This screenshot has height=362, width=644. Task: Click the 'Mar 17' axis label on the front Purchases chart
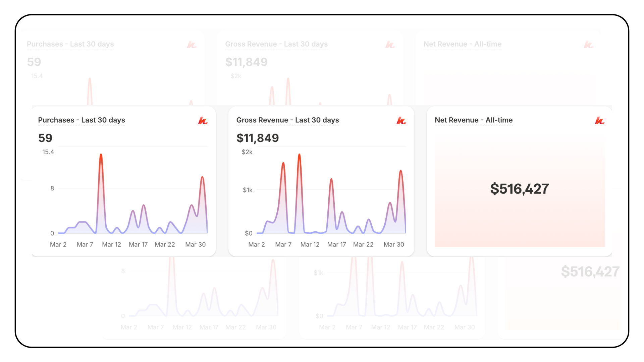coord(138,244)
